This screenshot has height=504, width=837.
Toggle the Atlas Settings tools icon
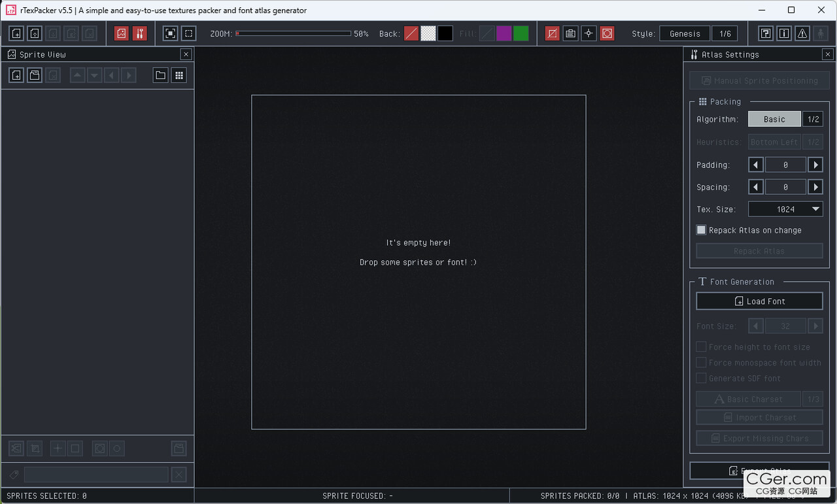pos(139,33)
